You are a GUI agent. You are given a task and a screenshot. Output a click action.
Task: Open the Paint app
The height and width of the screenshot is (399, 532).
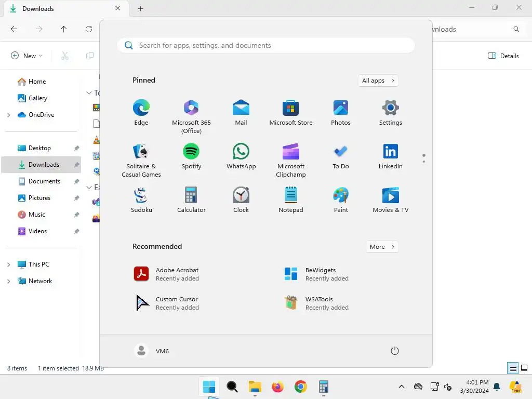pyautogui.click(x=341, y=200)
